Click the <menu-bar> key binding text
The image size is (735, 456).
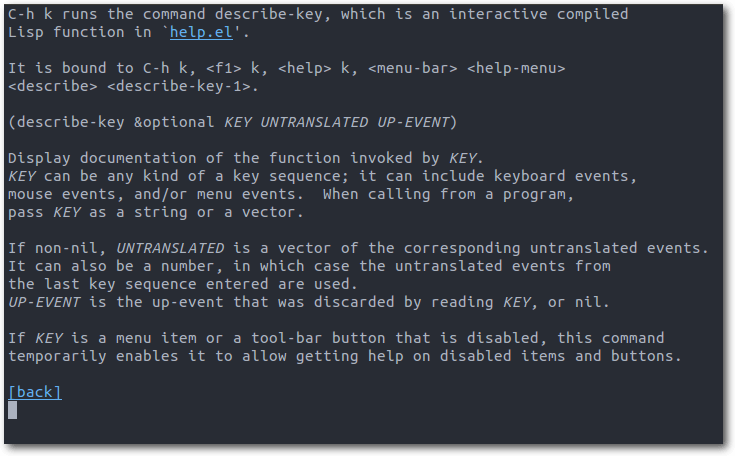[x=412, y=68]
